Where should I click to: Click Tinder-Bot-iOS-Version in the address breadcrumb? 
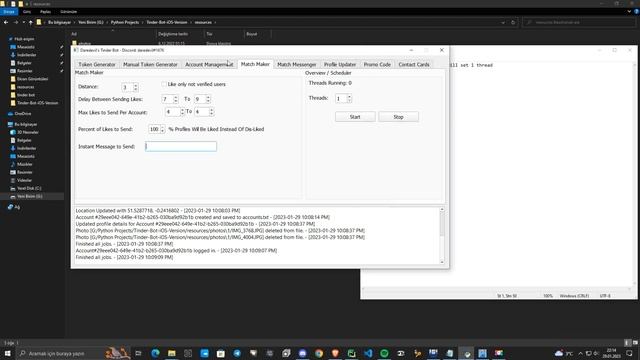pos(167,22)
